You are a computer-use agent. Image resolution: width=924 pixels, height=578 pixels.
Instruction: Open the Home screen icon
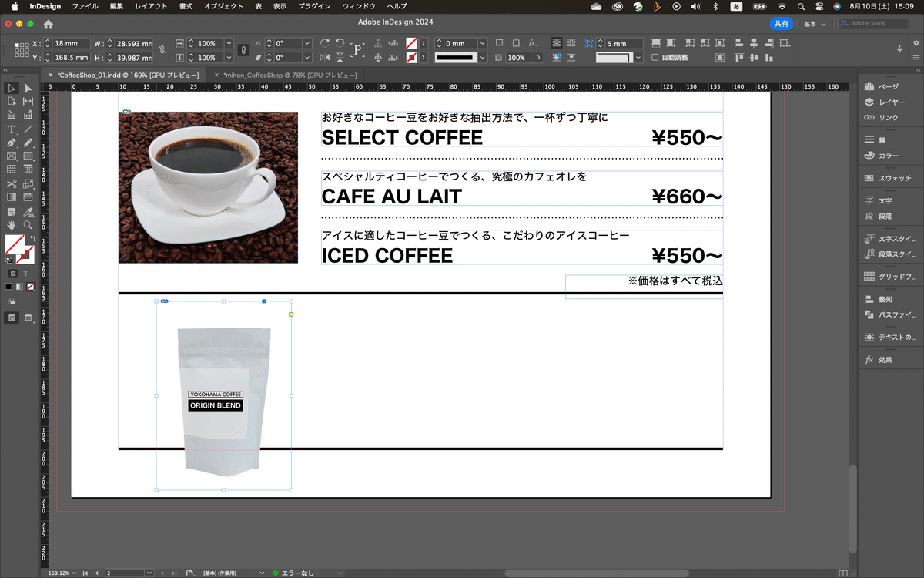pos(49,24)
